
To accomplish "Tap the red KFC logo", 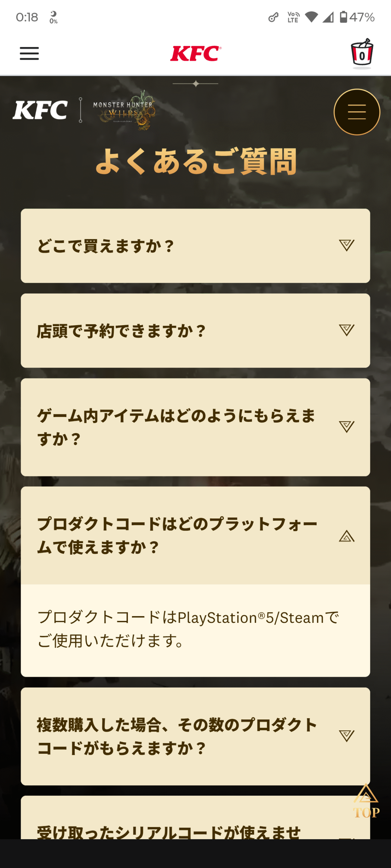I will pos(195,54).
